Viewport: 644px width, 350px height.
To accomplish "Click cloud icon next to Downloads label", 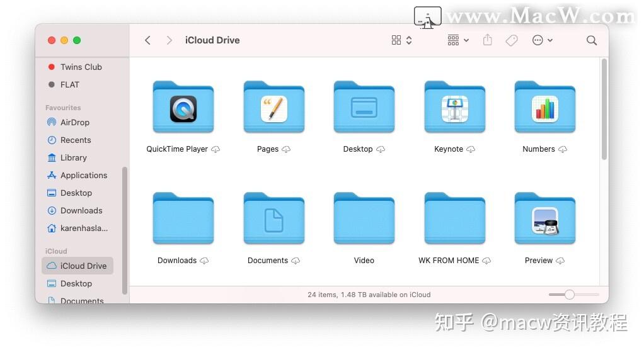I will (x=204, y=261).
